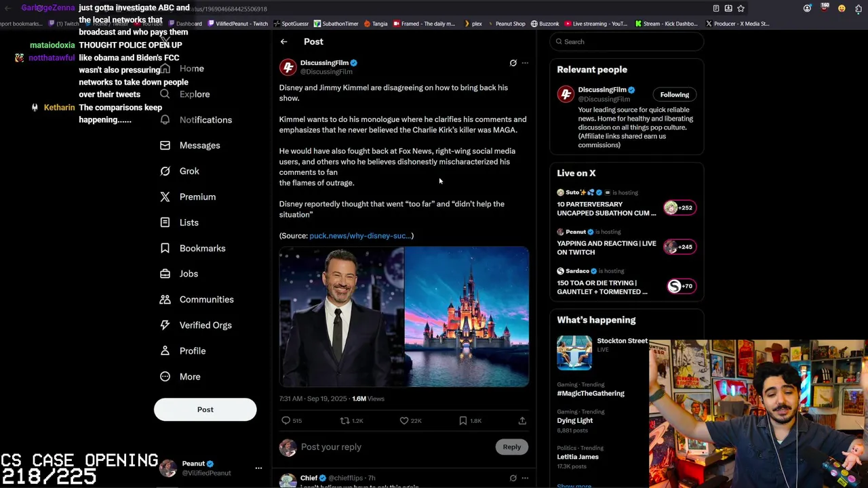Open the Peanut Shop bookmark
This screenshot has height=488, width=868.
tap(506, 24)
